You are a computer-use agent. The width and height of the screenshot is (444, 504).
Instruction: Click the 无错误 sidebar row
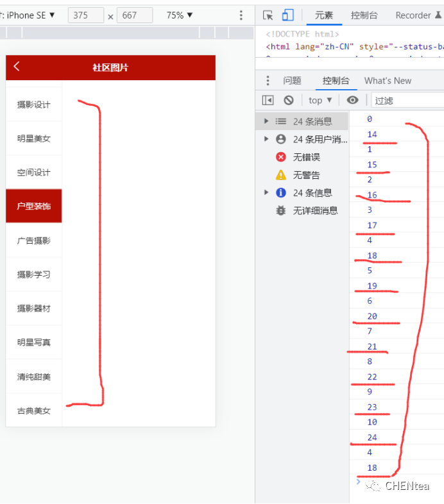pyautogui.click(x=302, y=157)
